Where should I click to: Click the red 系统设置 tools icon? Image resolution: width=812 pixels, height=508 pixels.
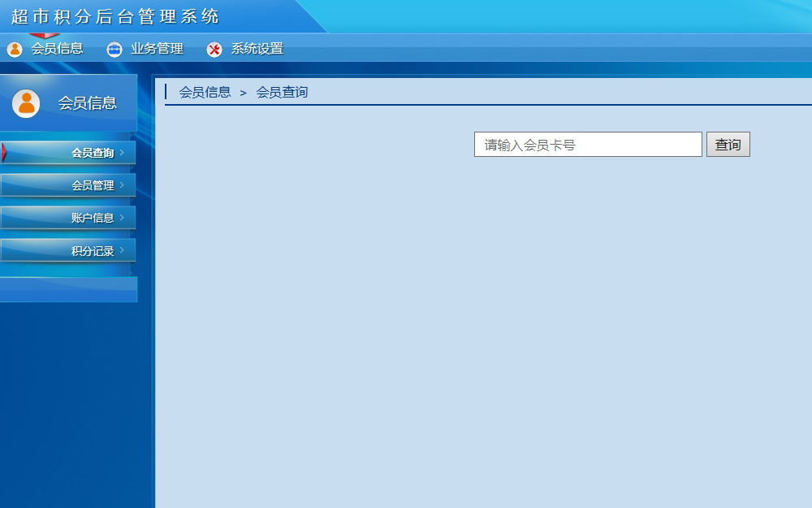tap(214, 50)
